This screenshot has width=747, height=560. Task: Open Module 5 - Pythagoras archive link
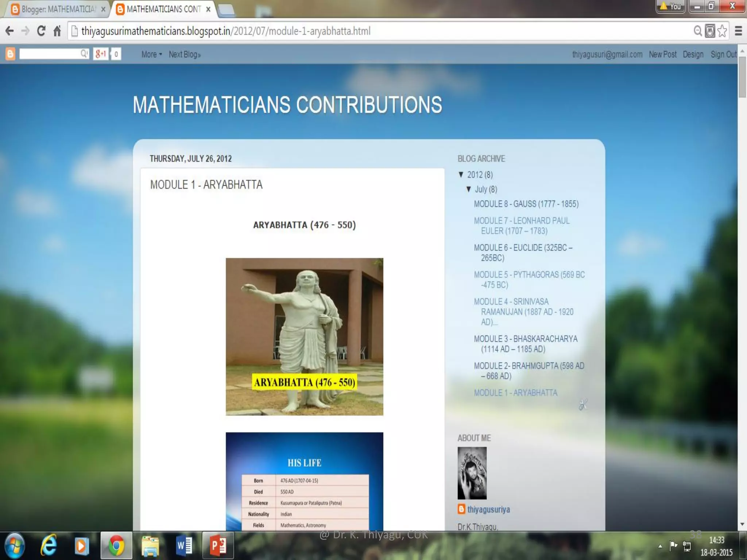pyautogui.click(x=529, y=280)
